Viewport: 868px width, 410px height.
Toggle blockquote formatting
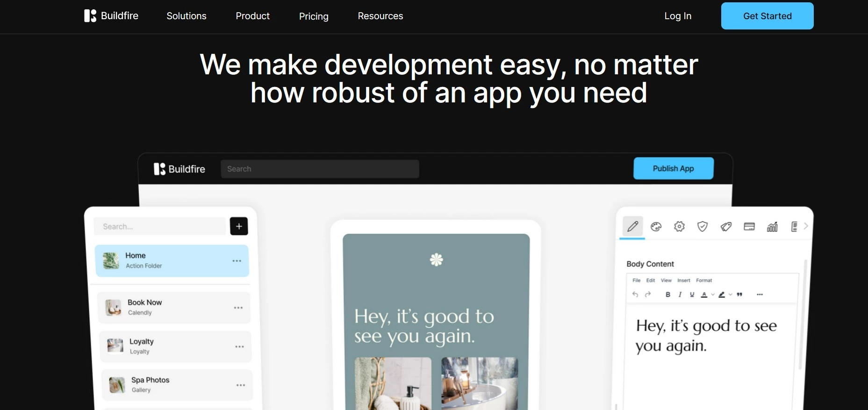(x=739, y=295)
